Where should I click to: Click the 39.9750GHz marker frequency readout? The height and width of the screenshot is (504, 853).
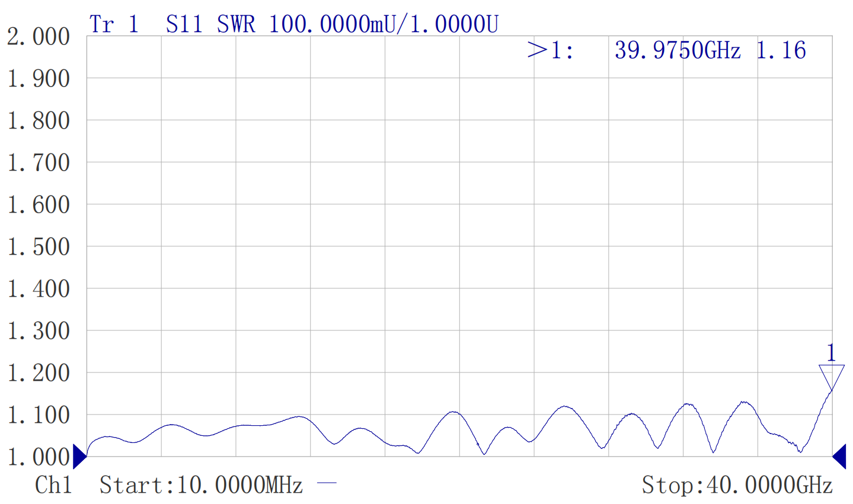pyautogui.click(x=678, y=50)
